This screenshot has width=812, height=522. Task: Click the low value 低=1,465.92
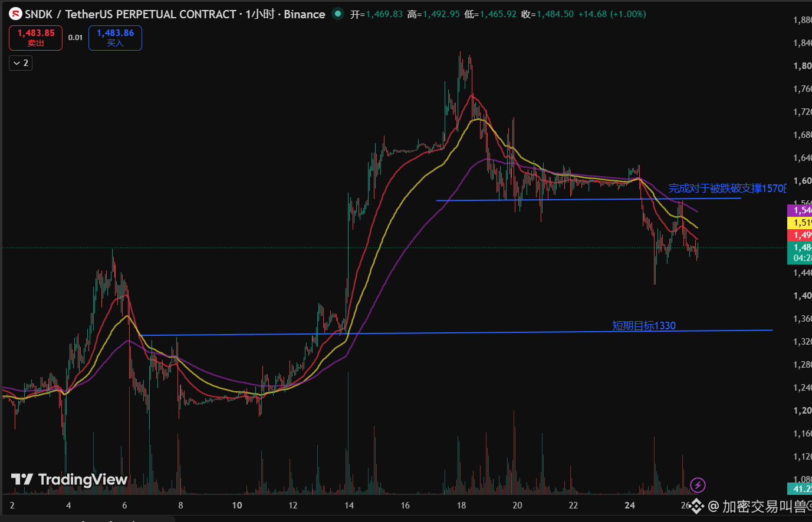point(490,14)
